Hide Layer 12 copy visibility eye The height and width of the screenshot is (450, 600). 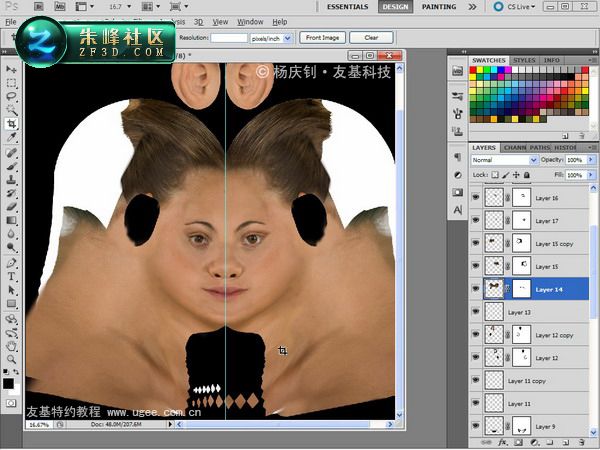(476, 334)
